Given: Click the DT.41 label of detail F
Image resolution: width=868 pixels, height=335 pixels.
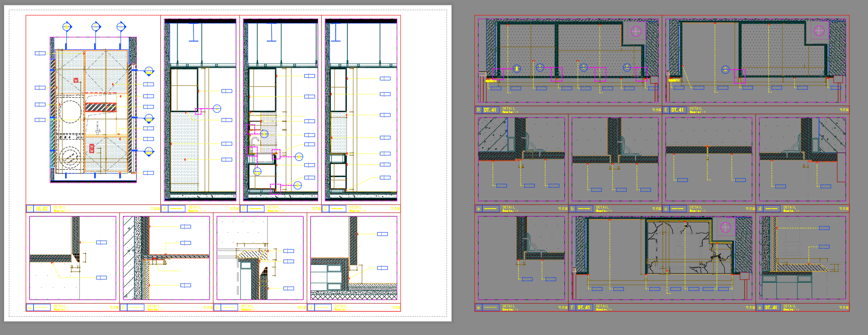Looking at the screenshot, I should pos(583,307).
